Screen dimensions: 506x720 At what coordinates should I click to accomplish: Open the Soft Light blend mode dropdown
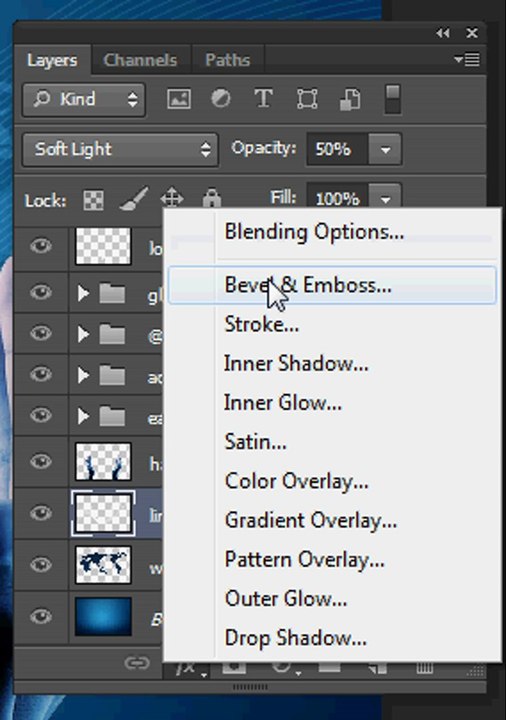120,149
